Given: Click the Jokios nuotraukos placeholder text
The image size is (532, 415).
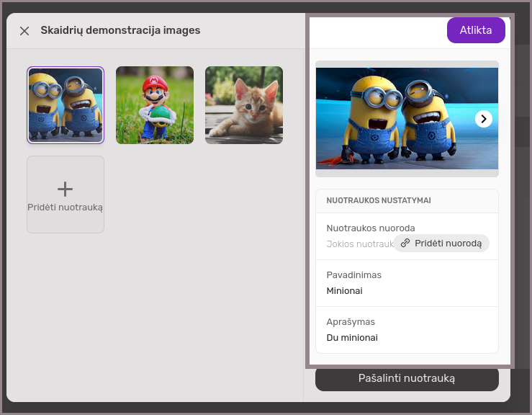Looking at the screenshot, I should click(359, 244).
